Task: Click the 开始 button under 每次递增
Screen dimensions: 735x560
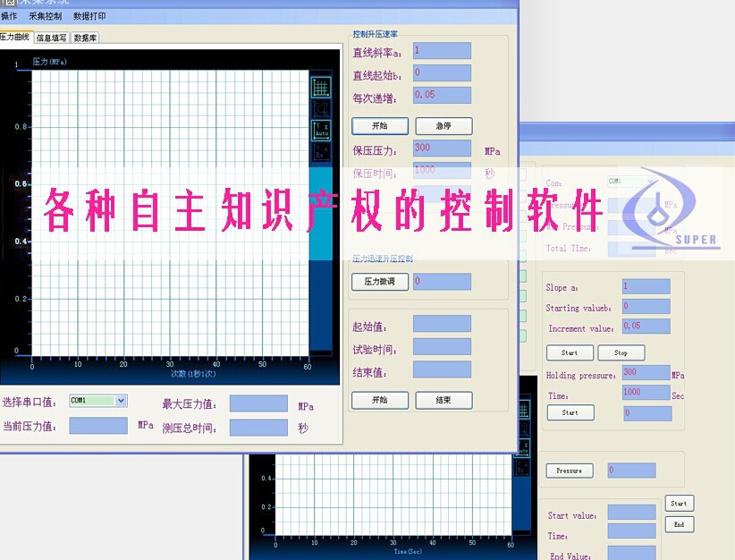Action: tap(379, 126)
